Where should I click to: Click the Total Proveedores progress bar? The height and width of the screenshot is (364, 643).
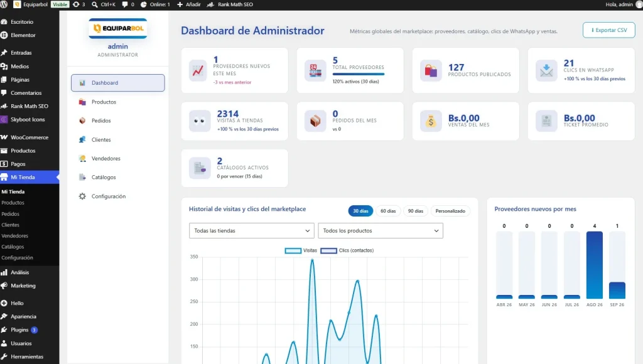point(359,74)
